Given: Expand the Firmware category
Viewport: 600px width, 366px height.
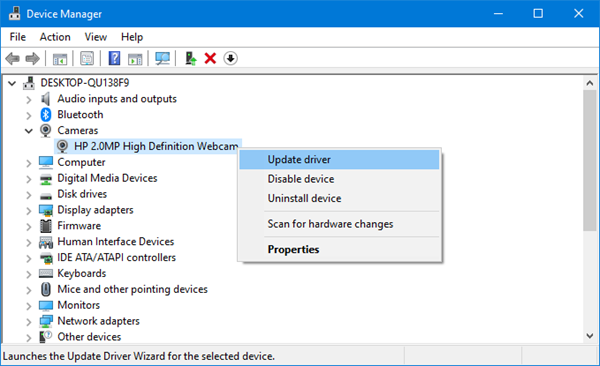Looking at the screenshot, I should click(29, 227).
